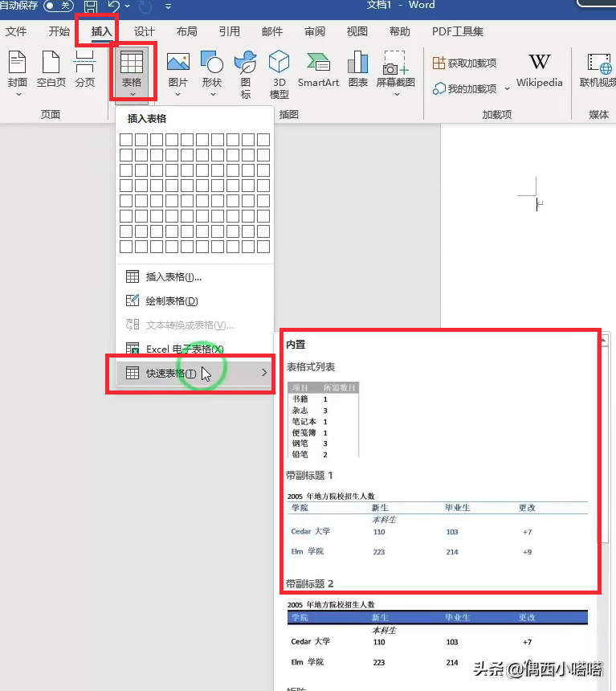Choose 绘制表格(D) menu item
Screen dimensions: 616x691
coord(194,301)
